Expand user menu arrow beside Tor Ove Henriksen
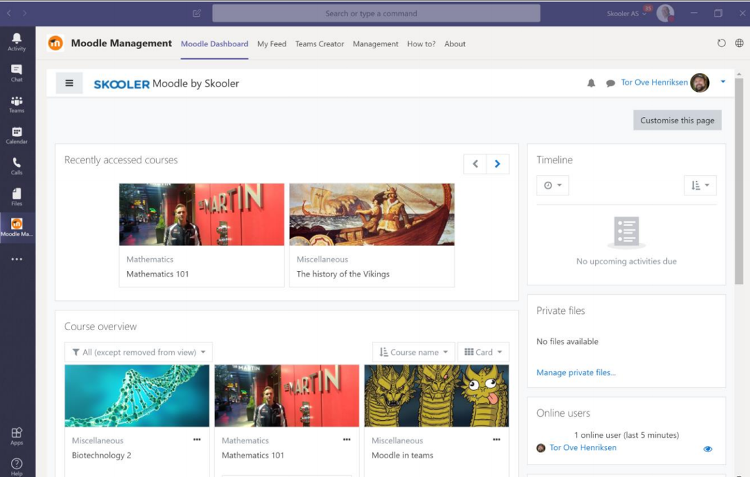The width and height of the screenshot is (750, 477). click(723, 82)
